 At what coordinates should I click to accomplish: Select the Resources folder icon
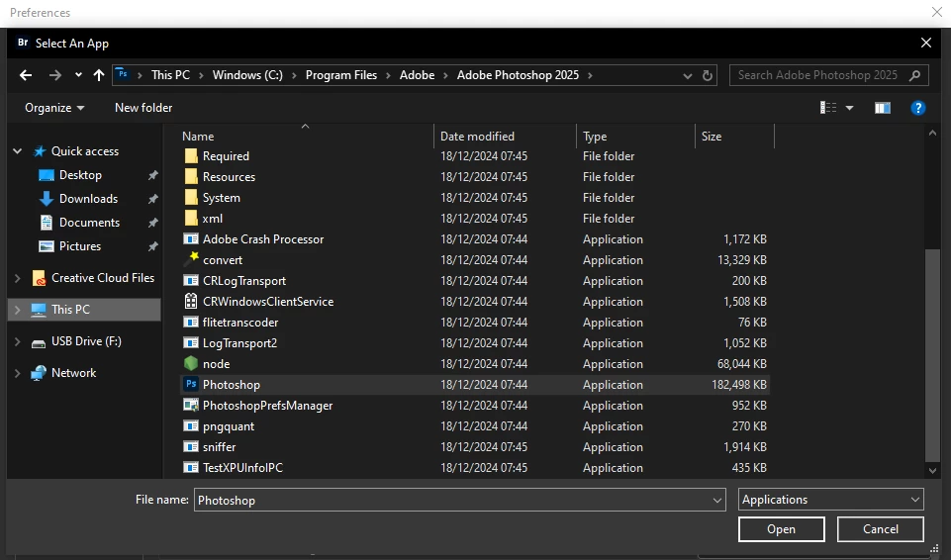point(191,176)
